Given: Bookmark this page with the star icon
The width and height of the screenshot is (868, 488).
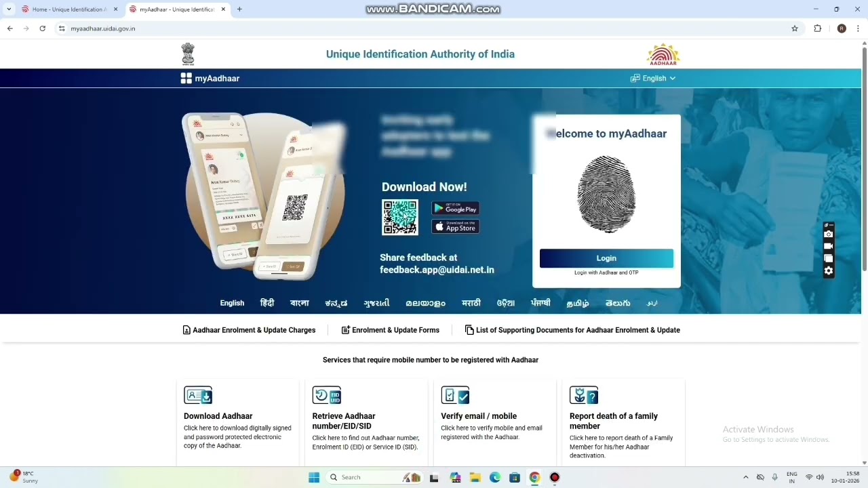Looking at the screenshot, I should [x=795, y=28].
